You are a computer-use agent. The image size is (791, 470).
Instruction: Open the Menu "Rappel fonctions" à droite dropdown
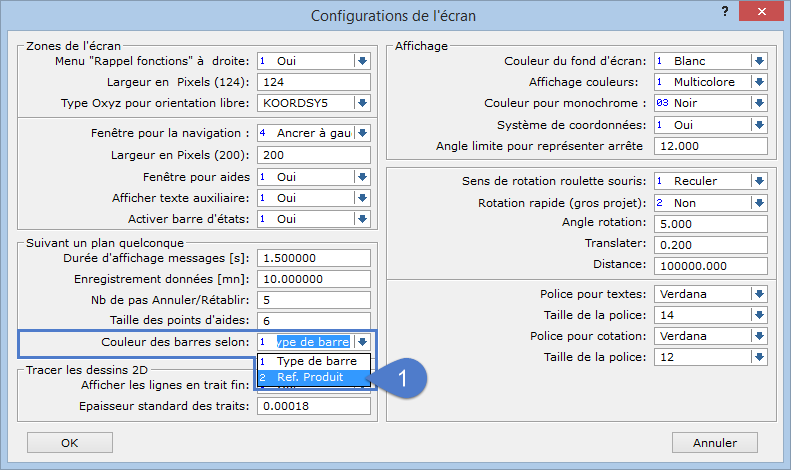[x=361, y=61]
